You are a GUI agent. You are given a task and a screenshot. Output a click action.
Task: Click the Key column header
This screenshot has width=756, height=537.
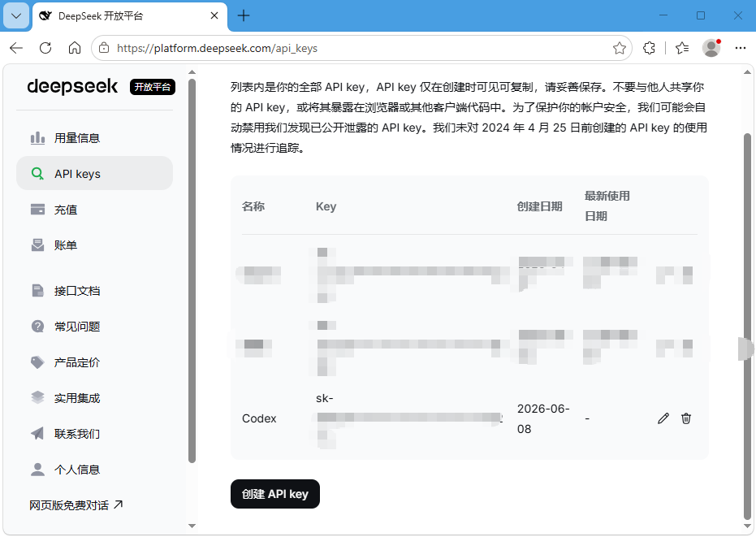coord(326,206)
